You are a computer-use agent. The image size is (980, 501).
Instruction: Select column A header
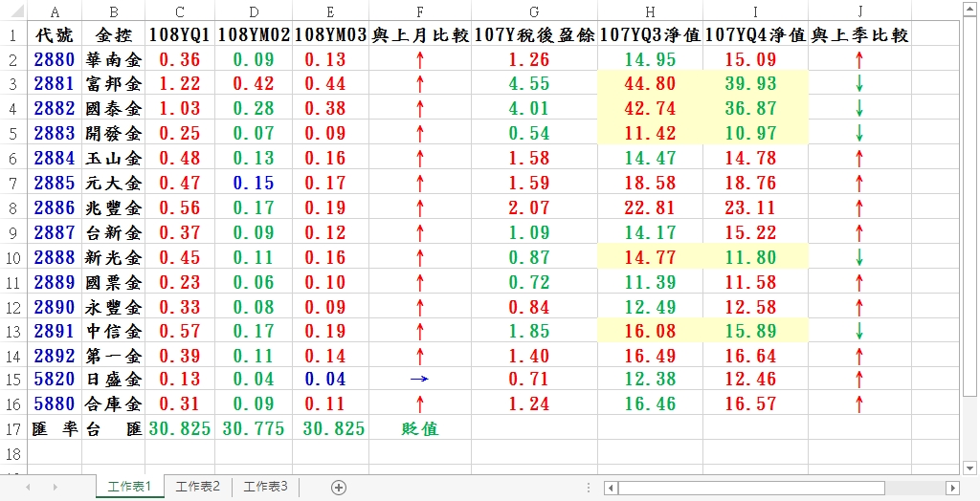click(55, 11)
